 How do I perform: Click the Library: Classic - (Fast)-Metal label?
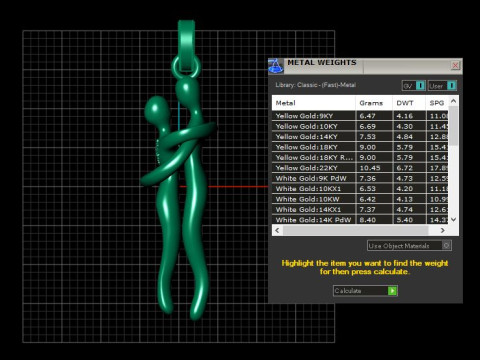(x=315, y=85)
